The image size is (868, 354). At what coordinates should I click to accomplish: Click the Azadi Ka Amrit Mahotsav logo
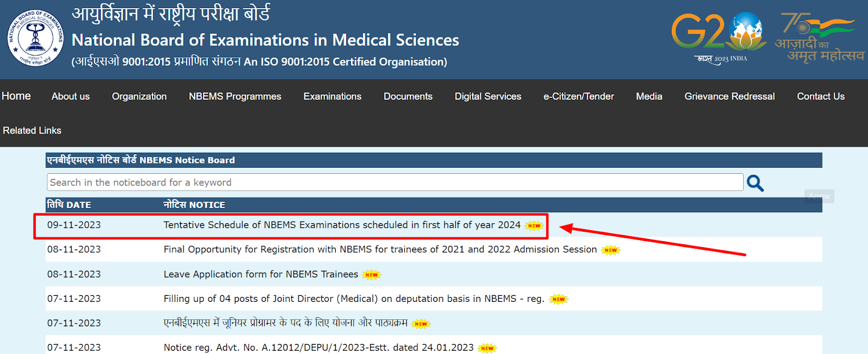point(819,37)
